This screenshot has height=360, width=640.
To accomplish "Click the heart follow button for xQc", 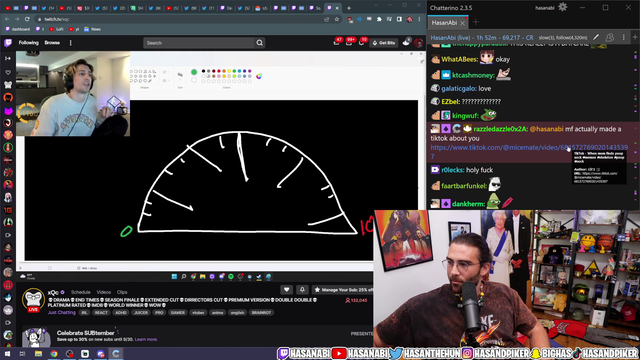I will coord(287,289).
